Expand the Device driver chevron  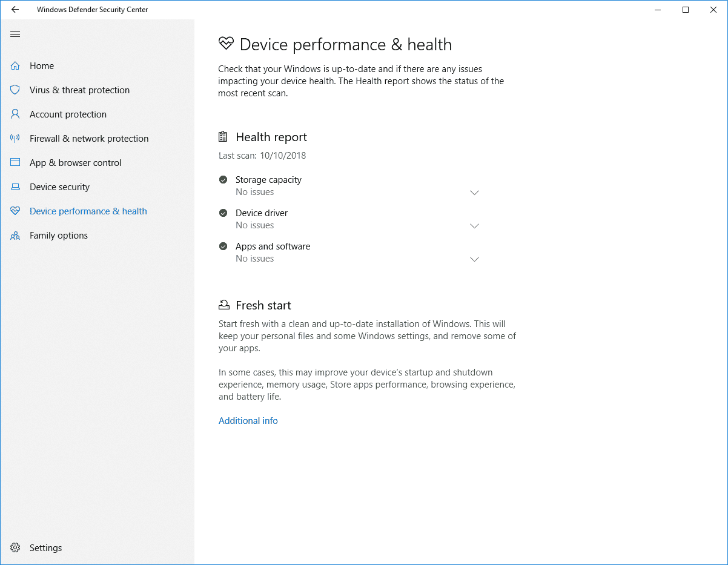tap(475, 226)
